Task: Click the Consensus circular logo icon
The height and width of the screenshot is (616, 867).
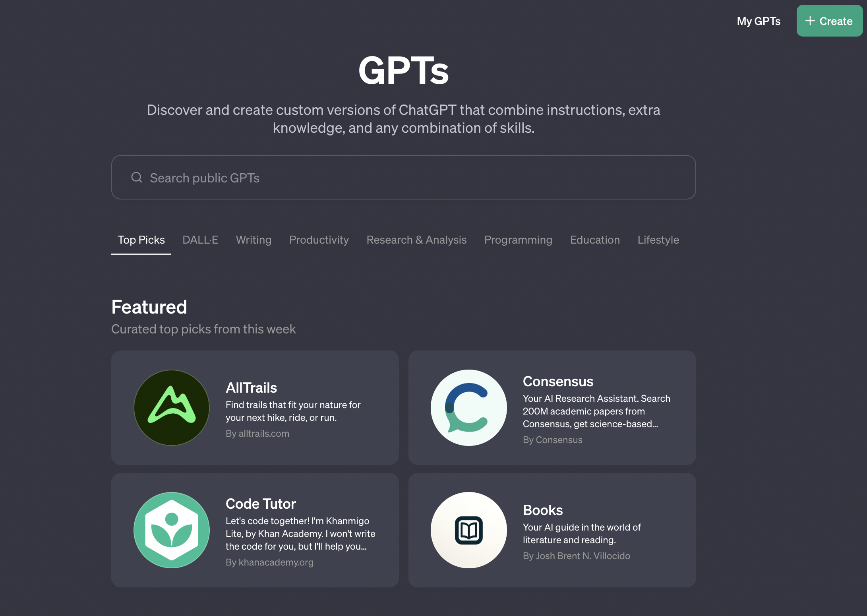Action: pyautogui.click(x=469, y=408)
